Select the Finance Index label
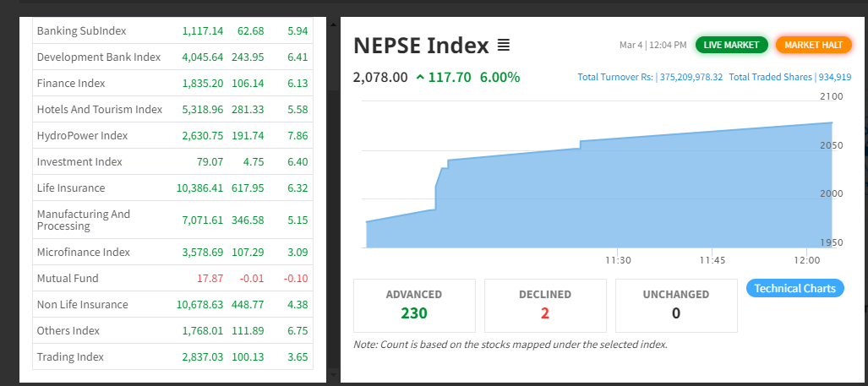The image size is (868, 386). [71, 84]
